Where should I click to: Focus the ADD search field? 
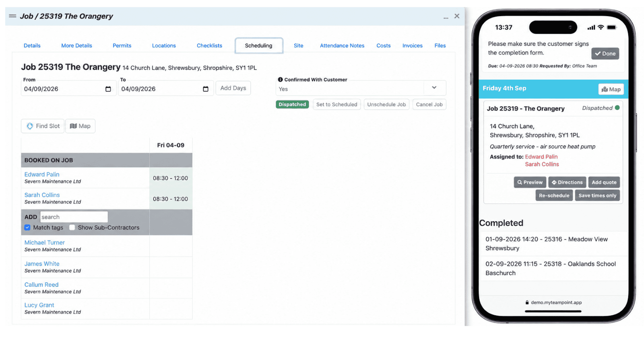click(74, 217)
